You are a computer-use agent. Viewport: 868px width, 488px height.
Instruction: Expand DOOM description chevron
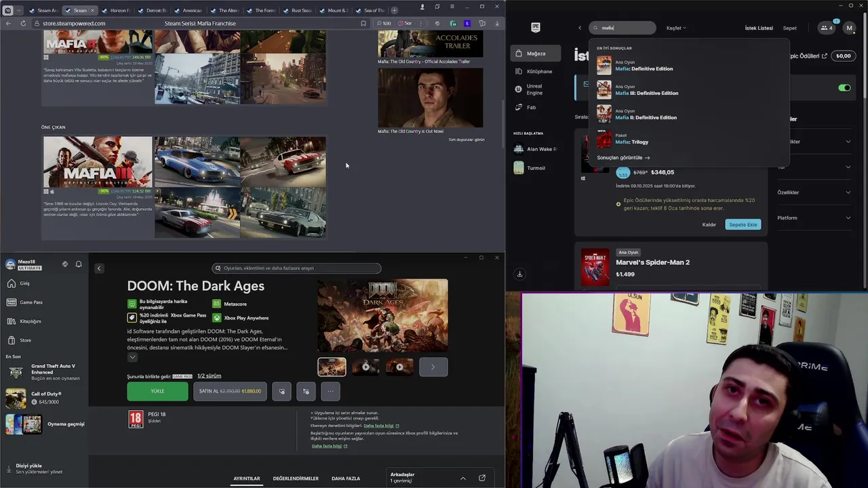(132, 357)
